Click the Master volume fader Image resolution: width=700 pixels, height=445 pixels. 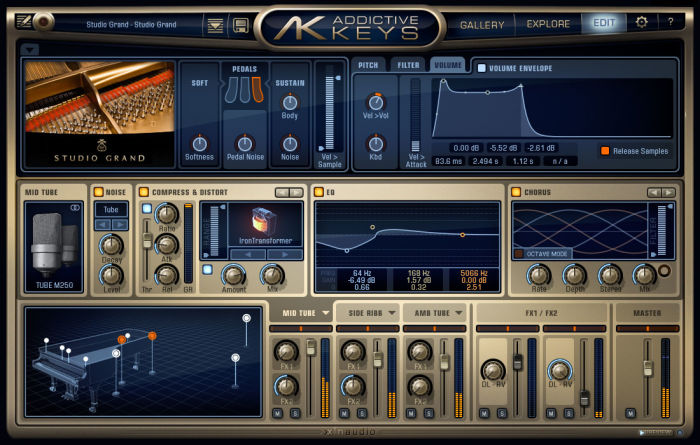click(646, 368)
